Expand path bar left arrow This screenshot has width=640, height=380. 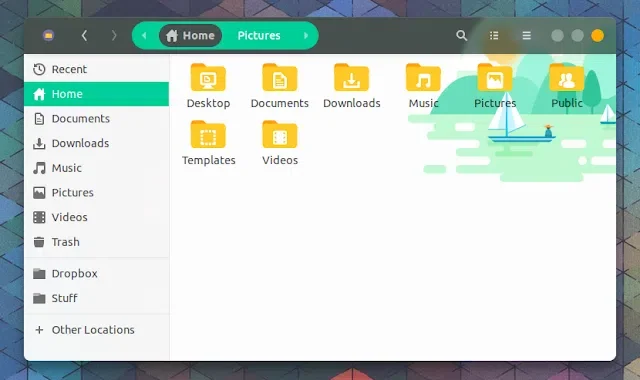click(x=144, y=36)
